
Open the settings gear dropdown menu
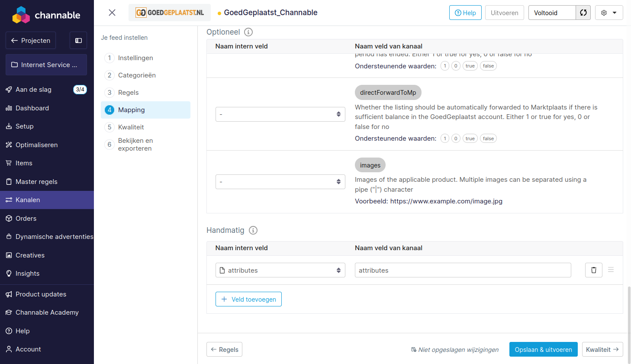click(x=609, y=13)
